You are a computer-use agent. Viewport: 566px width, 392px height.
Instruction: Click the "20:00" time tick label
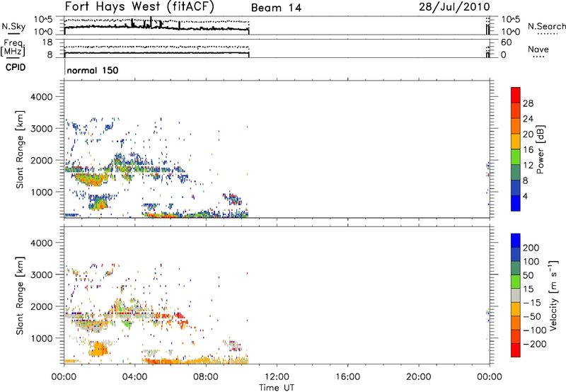click(419, 377)
